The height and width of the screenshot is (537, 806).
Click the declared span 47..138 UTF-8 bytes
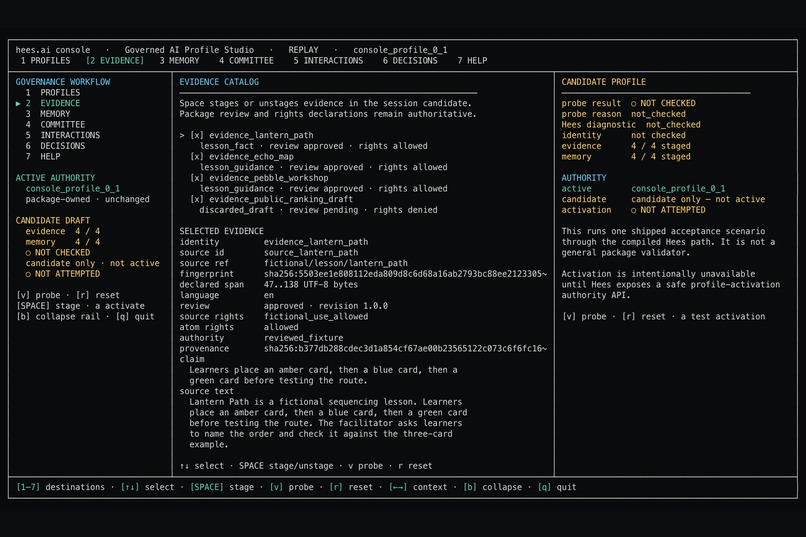(x=310, y=285)
